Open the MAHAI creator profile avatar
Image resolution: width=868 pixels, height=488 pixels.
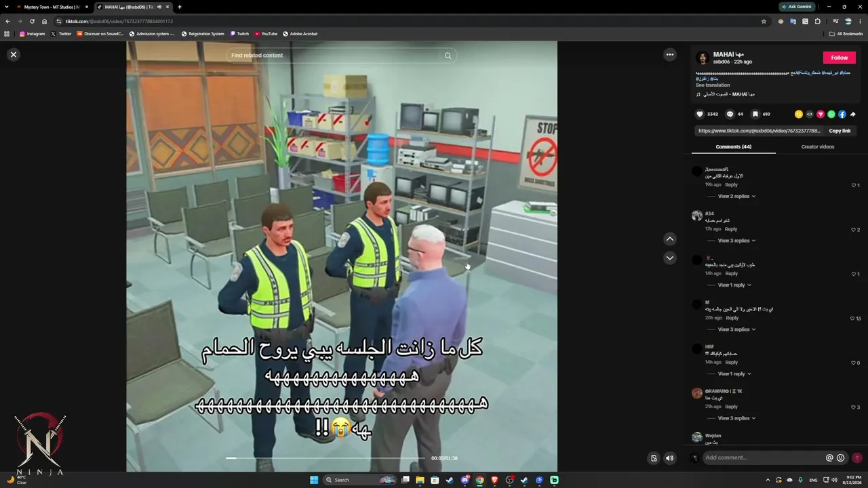[703, 58]
